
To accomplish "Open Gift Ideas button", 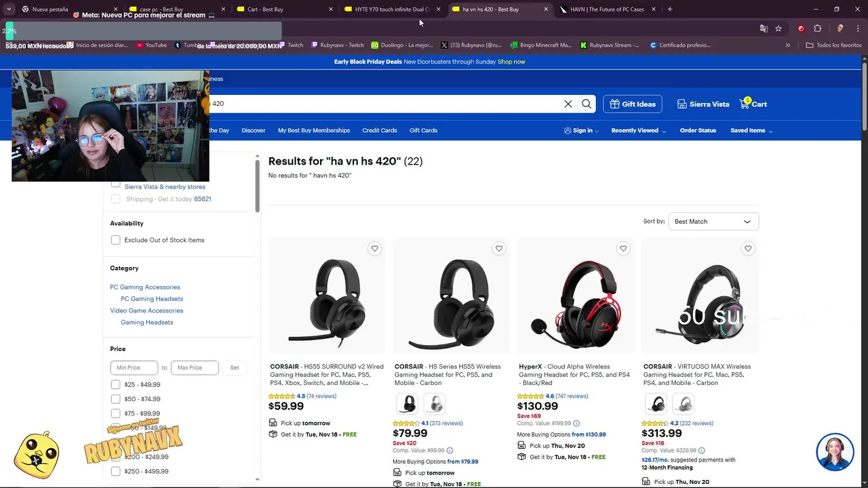I will coord(633,104).
